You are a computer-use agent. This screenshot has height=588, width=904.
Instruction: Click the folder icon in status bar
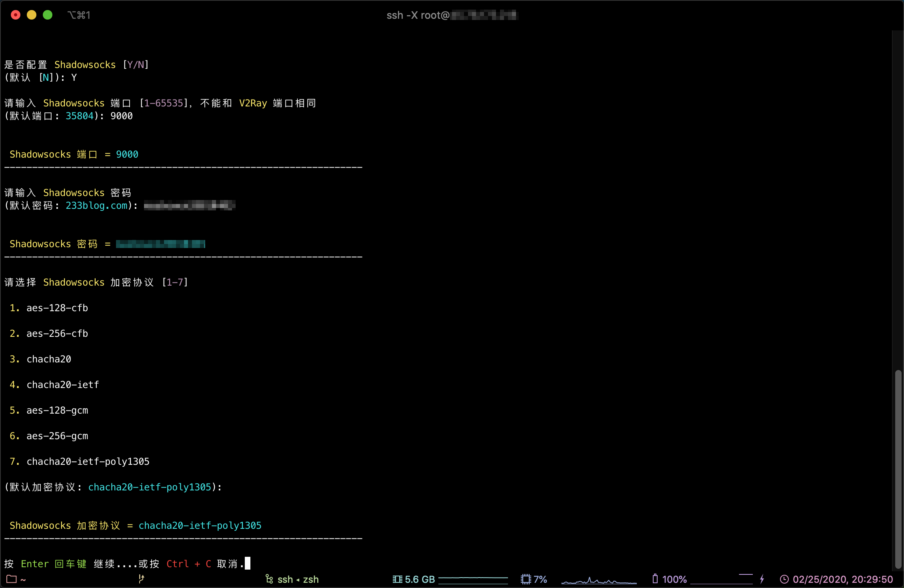(12, 579)
